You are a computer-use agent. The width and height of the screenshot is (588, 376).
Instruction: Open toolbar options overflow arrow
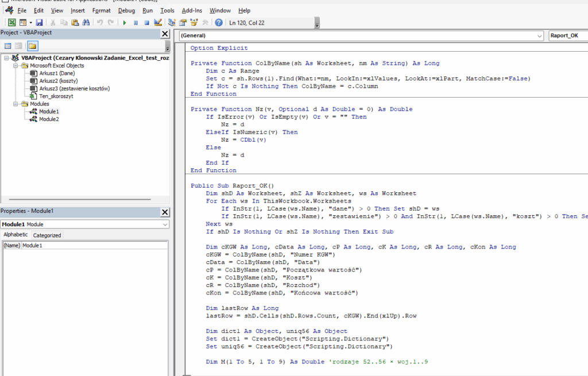tap(317, 23)
